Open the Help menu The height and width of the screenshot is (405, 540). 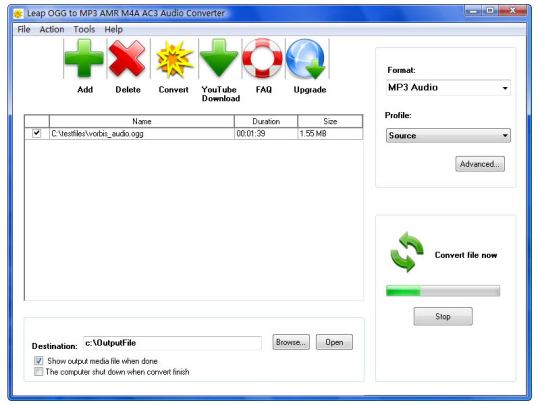pos(114,29)
